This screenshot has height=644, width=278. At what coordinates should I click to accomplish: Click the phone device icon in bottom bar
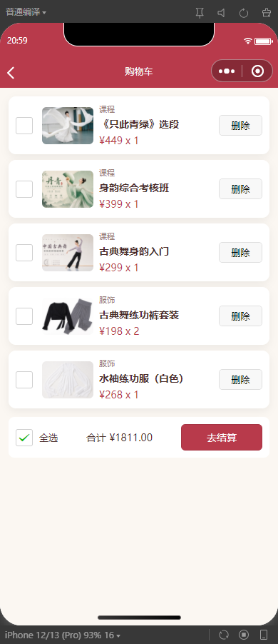point(264,635)
